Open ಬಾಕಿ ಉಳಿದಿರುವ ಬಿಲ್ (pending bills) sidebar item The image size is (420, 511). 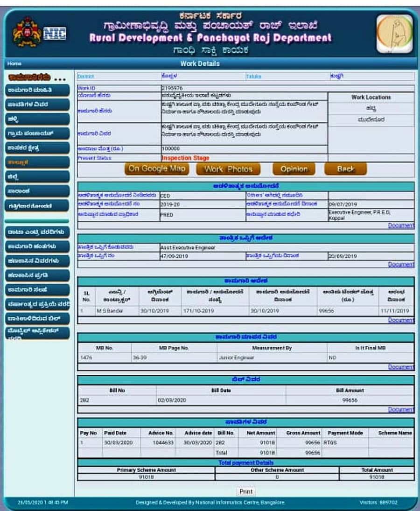tap(37, 319)
